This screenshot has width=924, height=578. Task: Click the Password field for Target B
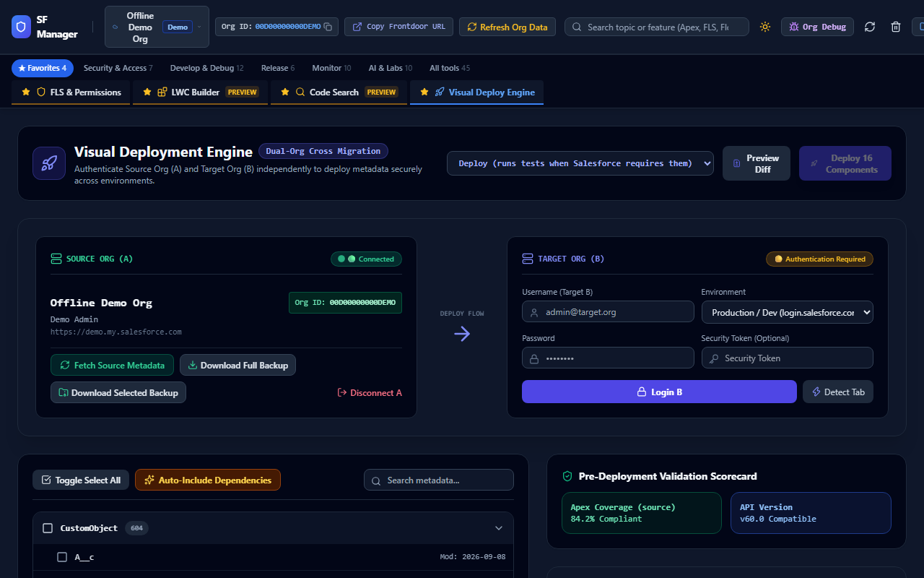point(608,358)
